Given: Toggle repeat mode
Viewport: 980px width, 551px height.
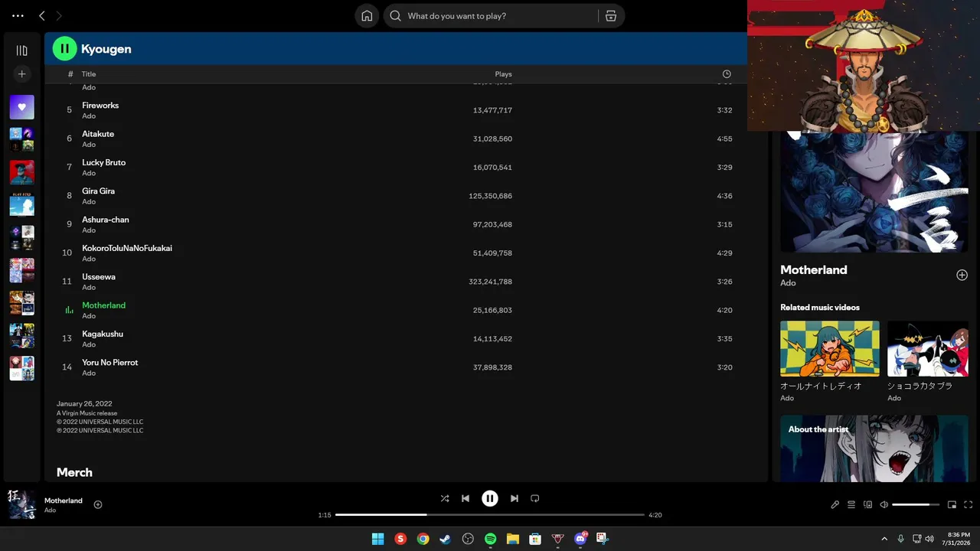Looking at the screenshot, I should coord(535,498).
